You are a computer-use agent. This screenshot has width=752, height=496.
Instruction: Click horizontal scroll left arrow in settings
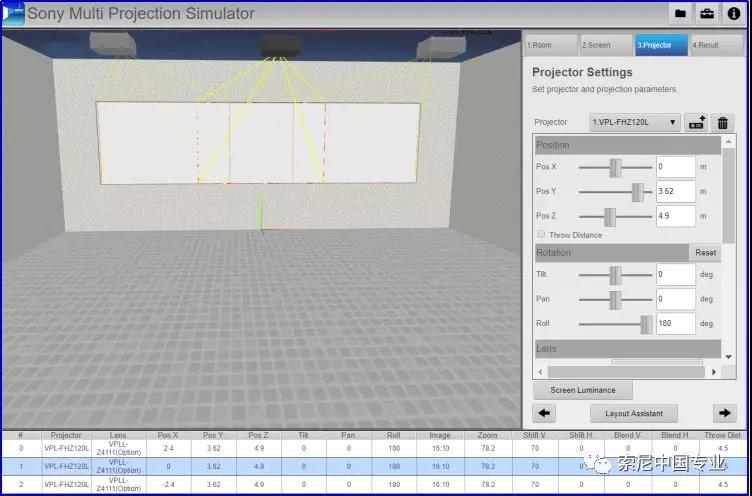540,372
